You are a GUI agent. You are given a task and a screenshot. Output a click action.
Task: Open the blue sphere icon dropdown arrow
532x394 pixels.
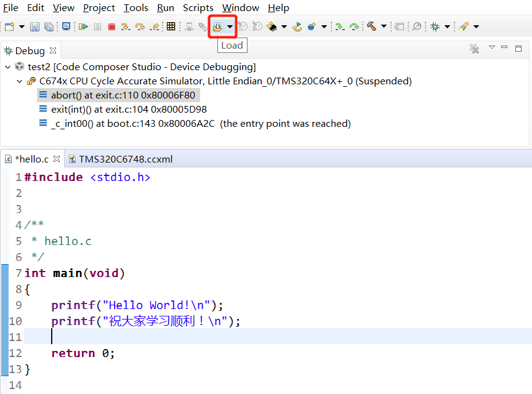click(324, 26)
